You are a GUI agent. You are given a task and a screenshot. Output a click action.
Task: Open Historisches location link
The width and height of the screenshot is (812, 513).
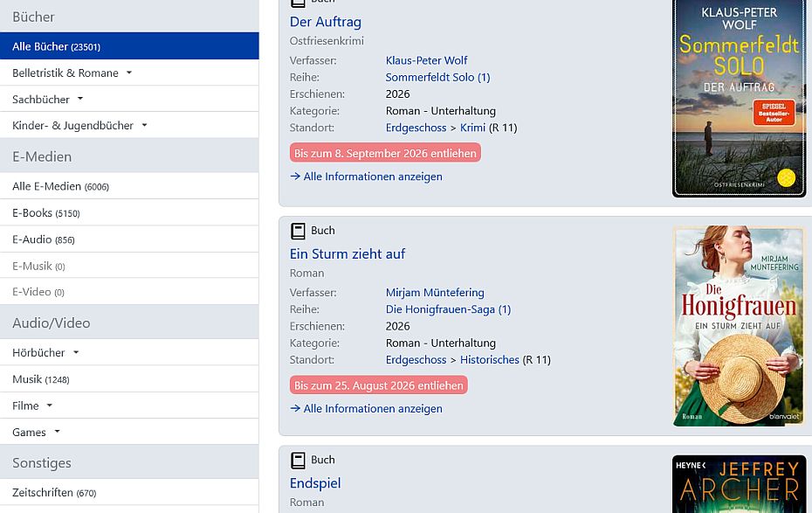point(489,359)
